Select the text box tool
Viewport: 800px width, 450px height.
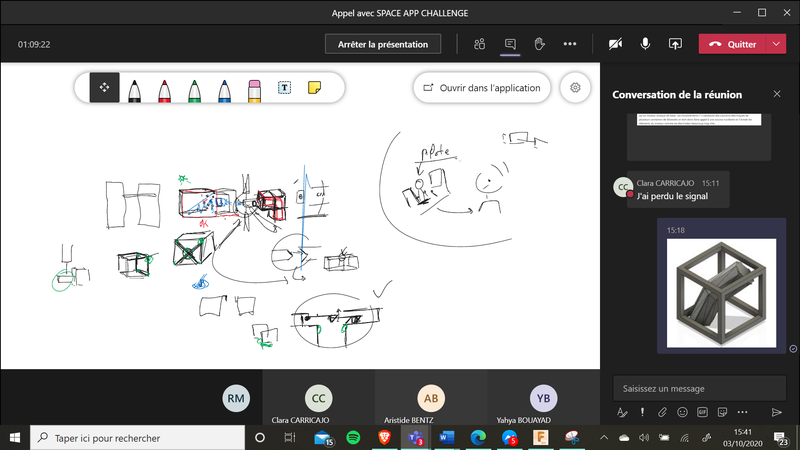[x=284, y=88]
